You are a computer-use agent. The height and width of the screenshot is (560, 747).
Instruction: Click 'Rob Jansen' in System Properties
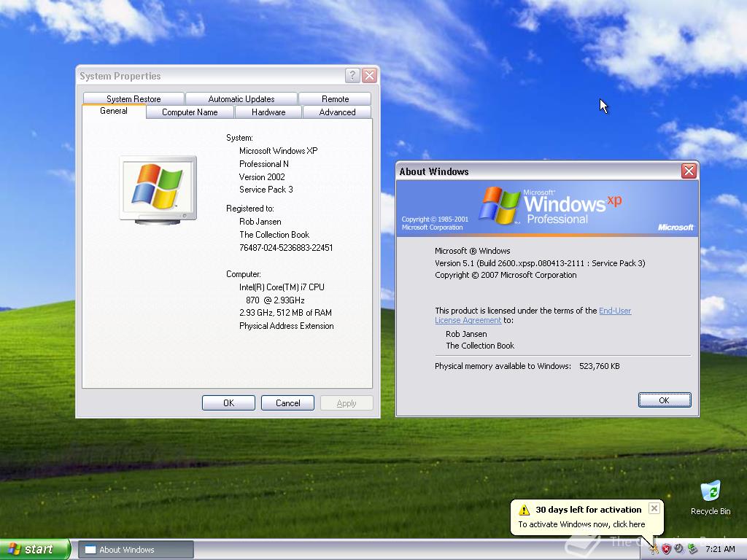point(260,222)
